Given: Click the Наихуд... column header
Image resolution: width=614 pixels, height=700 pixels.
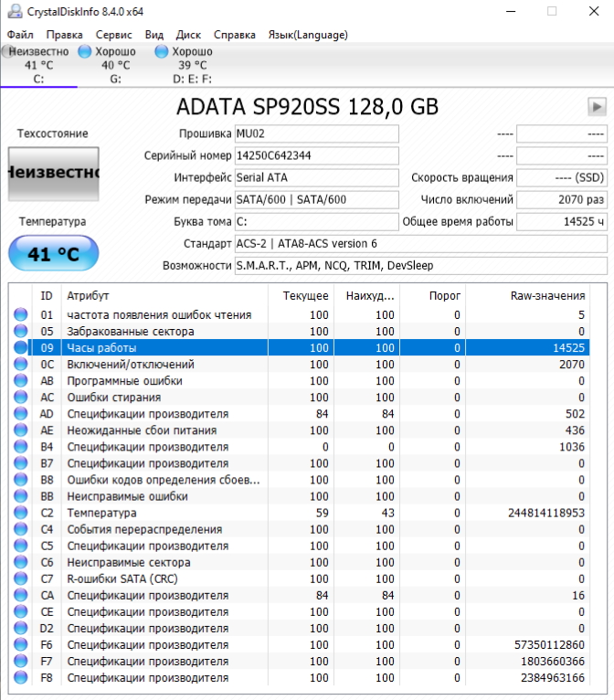Looking at the screenshot, I should tap(366, 295).
